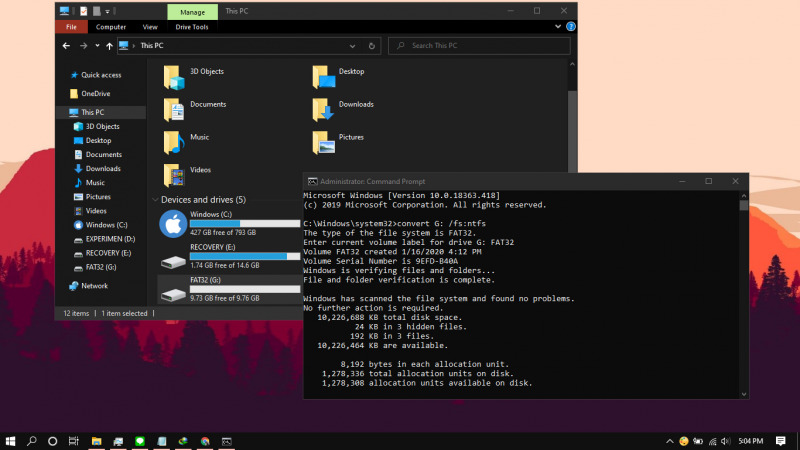This screenshot has height=450, width=800.
Task: Select RECOVERY (E:) in navigation pane
Action: tap(108, 253)
